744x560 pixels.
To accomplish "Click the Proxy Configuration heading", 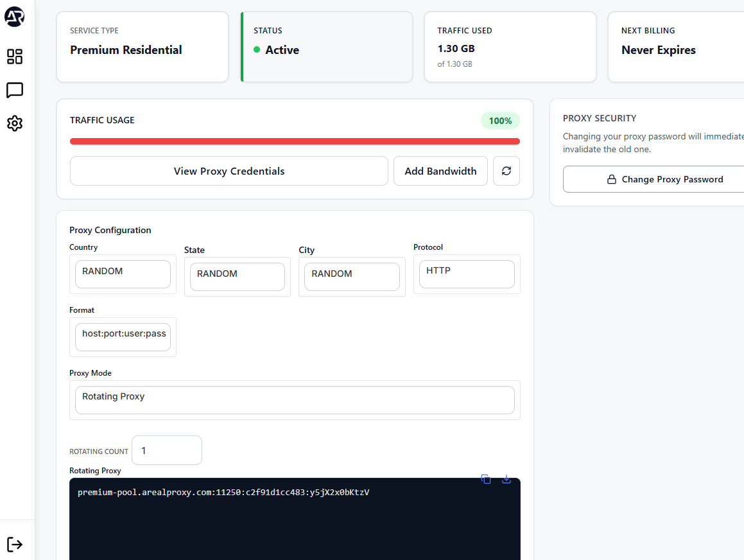I will click(x=110, y=230).
